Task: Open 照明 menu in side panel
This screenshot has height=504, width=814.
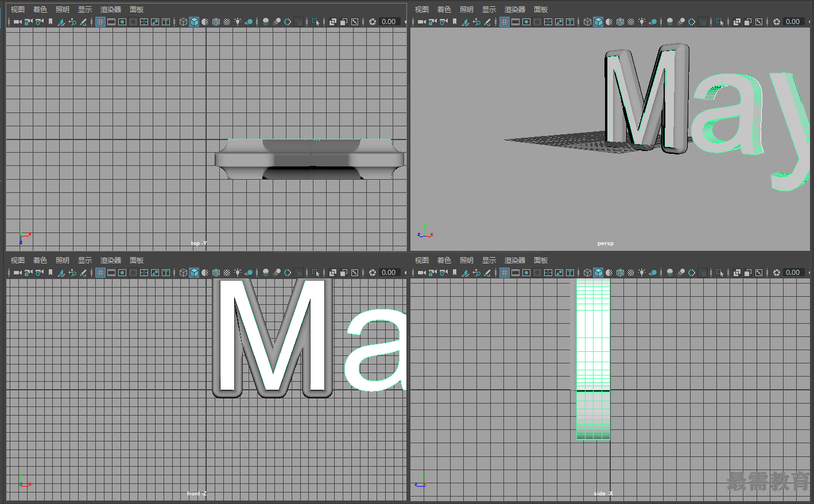Action: [467, 261]
